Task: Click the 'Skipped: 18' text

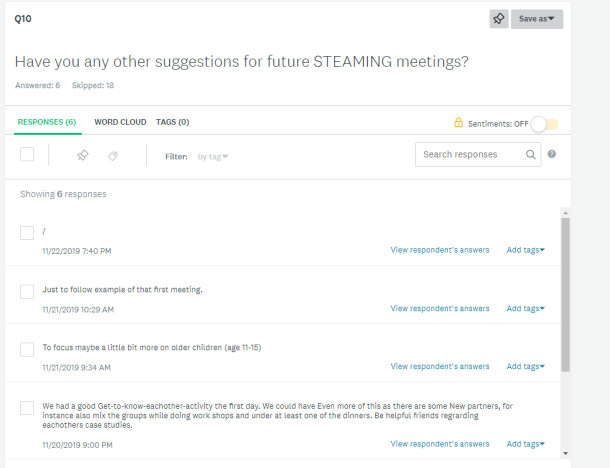Action: [x=93, y=86]
